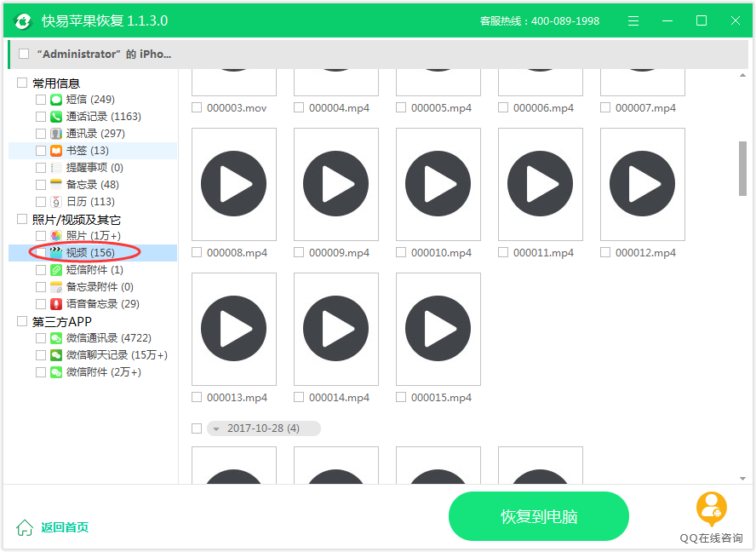The height and width of the screenshot is (552, 756).
Task: Collapse the 2017-10-28 date group arrow
Action: click(216, 428)
